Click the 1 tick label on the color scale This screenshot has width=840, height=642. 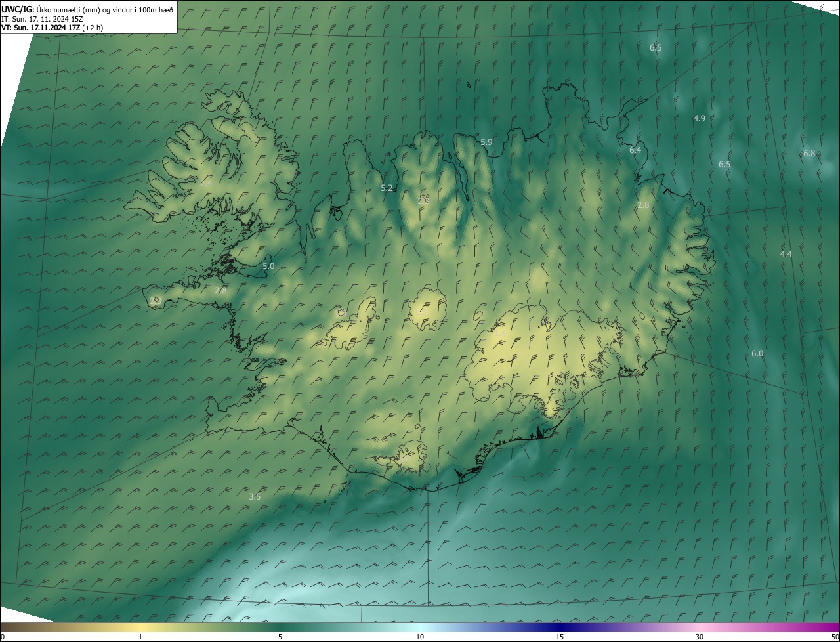tap(140, 637)
